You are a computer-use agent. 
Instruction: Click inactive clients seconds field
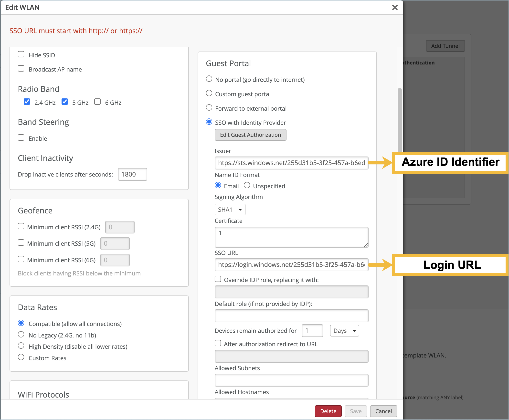point(132,174)
